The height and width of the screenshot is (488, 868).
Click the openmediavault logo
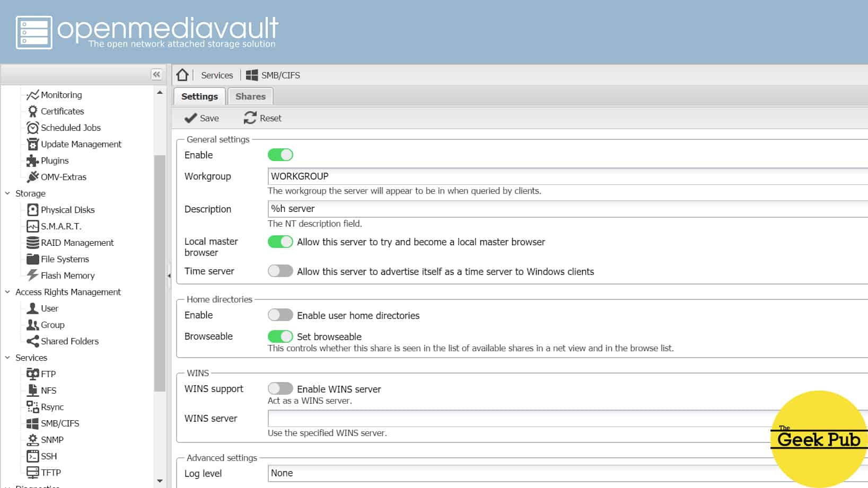pos(147,32)
